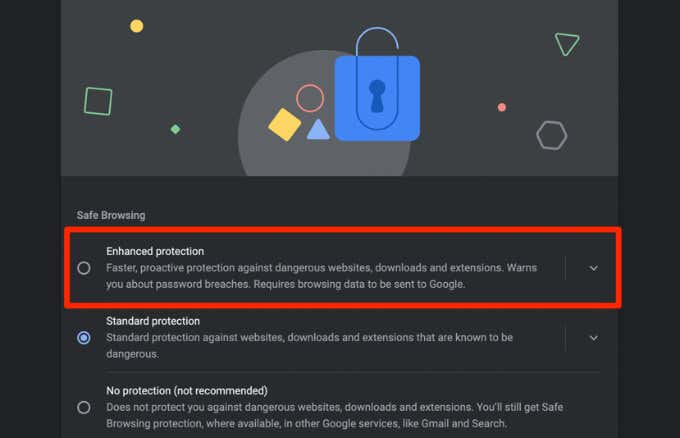Click the Standard protection title text
Viewport: 680px width, 438px height.
click(x=153, y=321)
